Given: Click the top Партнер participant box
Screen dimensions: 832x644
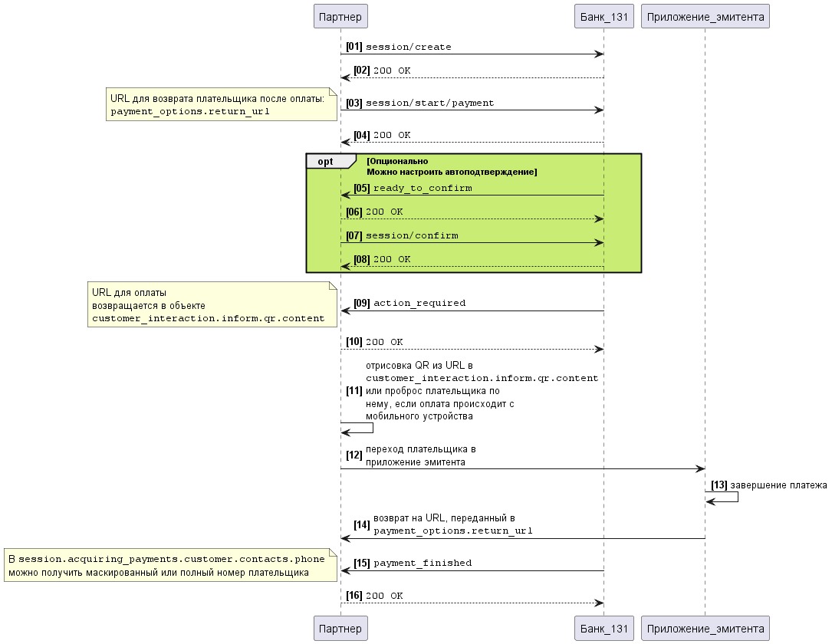Looking at the screenshot, I should coord(340,16).
